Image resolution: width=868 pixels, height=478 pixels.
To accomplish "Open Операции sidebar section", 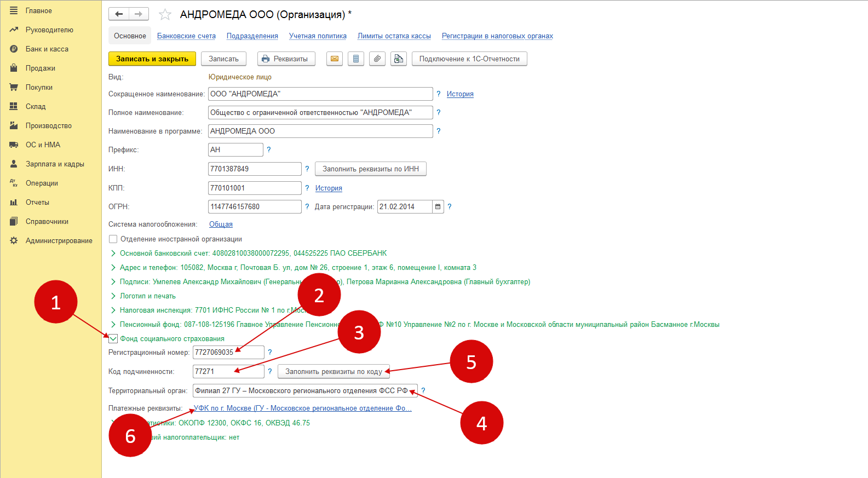I will click(x=42, y=183).
